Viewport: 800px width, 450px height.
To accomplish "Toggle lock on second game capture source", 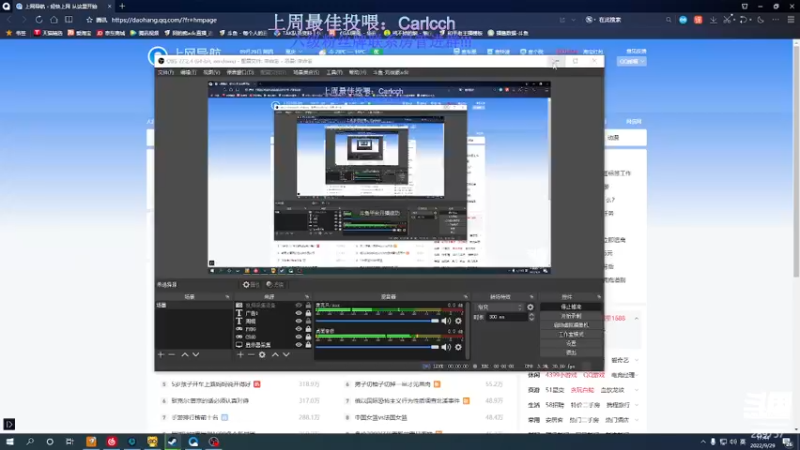I will (308, 337).
